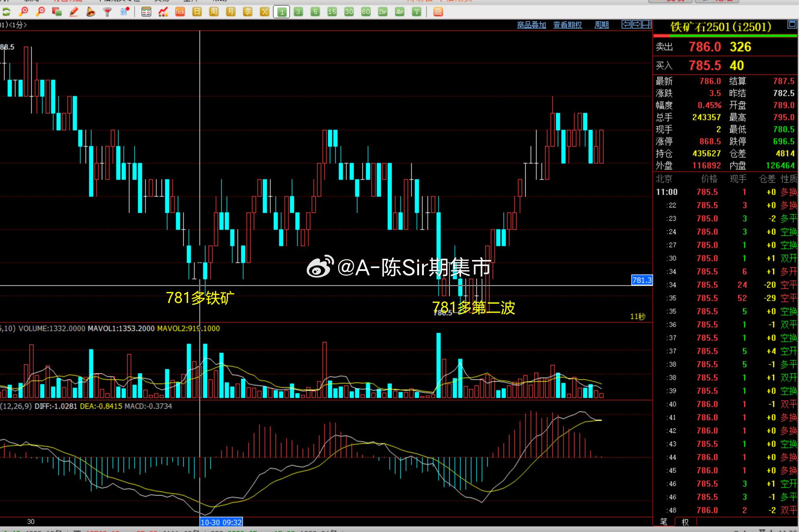Click the VOLUME indicator label
Viewport: 799px width, 532px height.
click(52, 329)
